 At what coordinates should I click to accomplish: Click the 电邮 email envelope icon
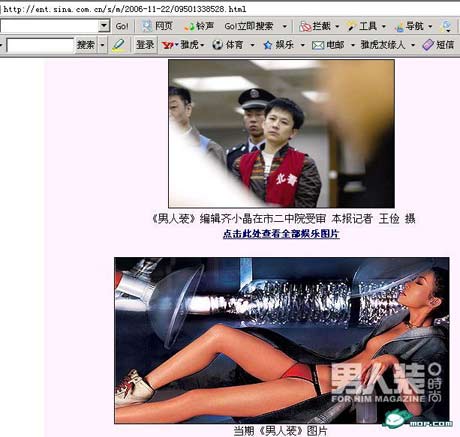tap(318, 45)
